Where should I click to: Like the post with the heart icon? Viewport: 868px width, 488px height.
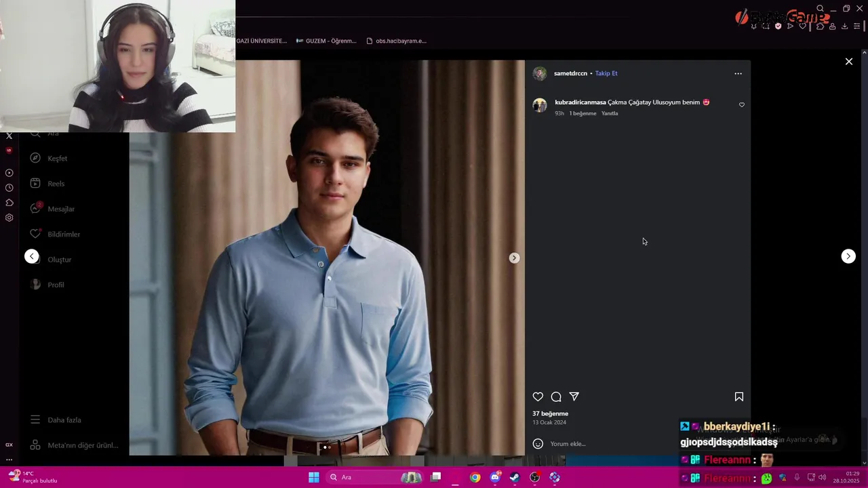point(538,396)
